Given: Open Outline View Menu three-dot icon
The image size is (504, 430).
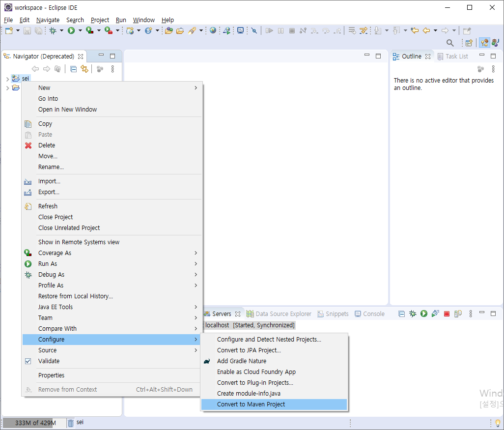Looking at the screenshot, I should (x=493, y=69).
